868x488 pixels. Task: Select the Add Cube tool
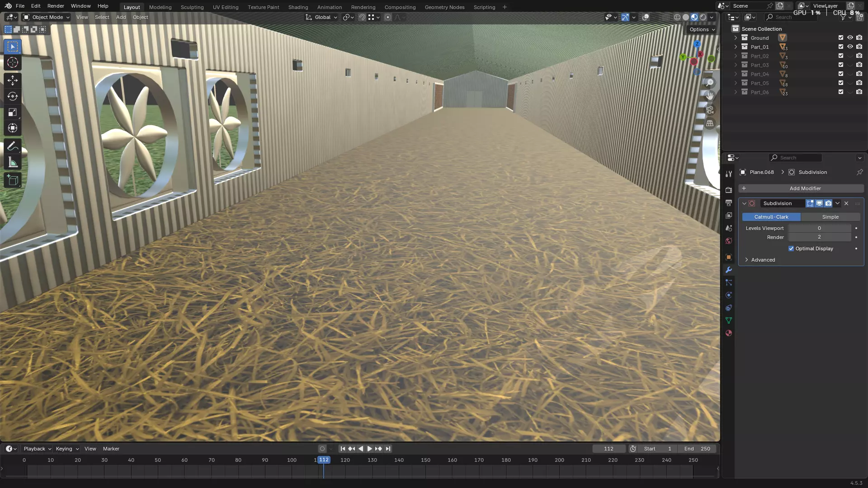pyautogui.click(x=13, y=180)
